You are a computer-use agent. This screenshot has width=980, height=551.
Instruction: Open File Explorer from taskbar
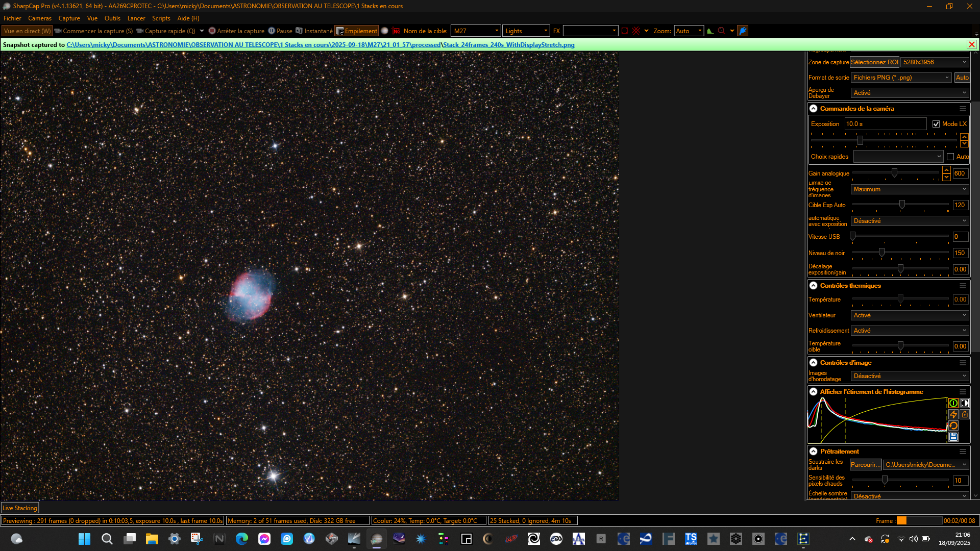(x=152, y=539)
